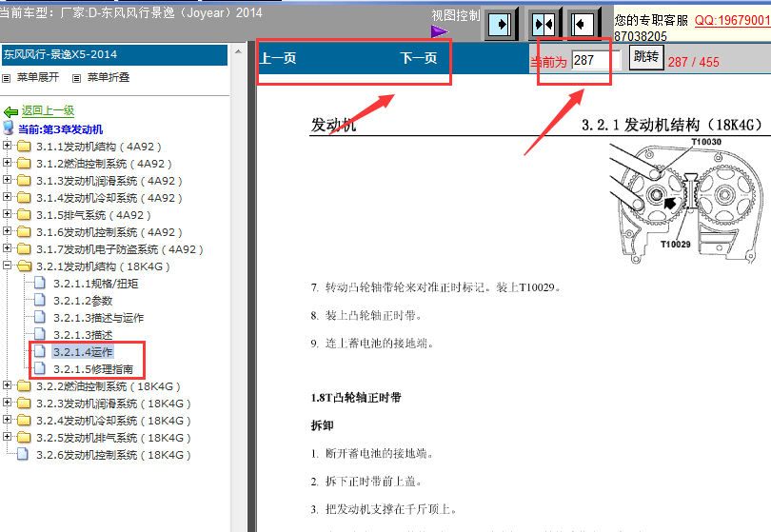Click 菜单展开 to expand all menus
The image size is (771, 532).
(x=38, y=77)
